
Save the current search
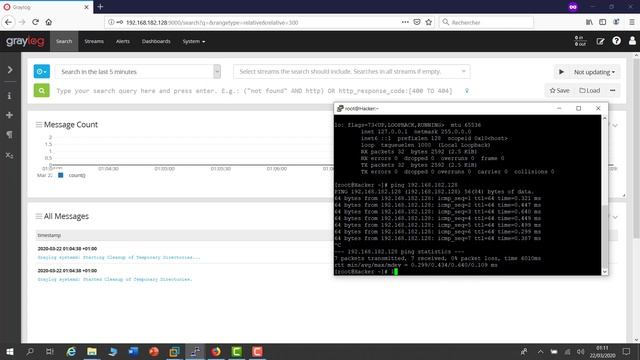click(x=559, y=91)
